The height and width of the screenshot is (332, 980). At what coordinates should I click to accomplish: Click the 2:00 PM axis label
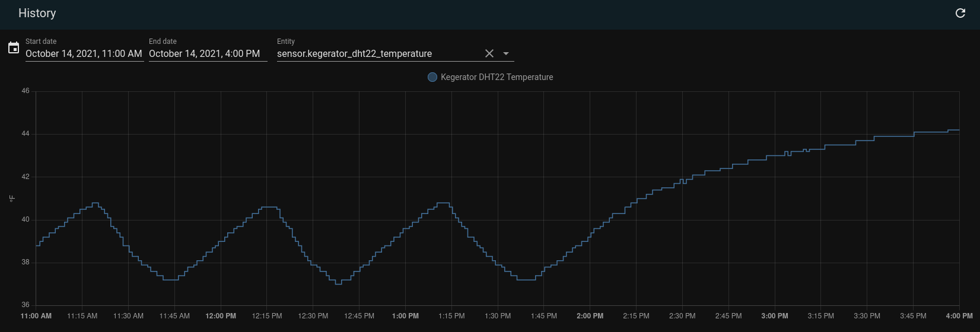tap(590, 316)
